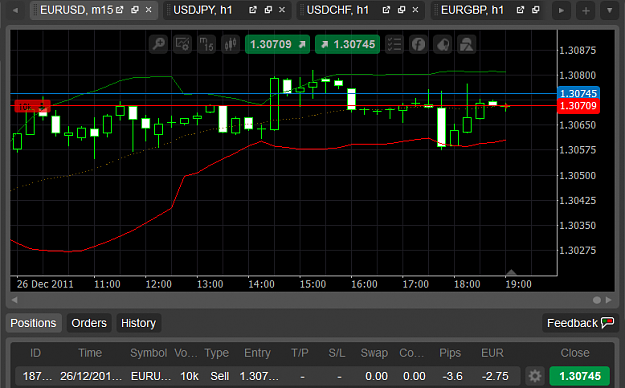Sell at 1.30709 from chart toolbar
The height and width of the screenshot is (388, 625).
point(277,44)
